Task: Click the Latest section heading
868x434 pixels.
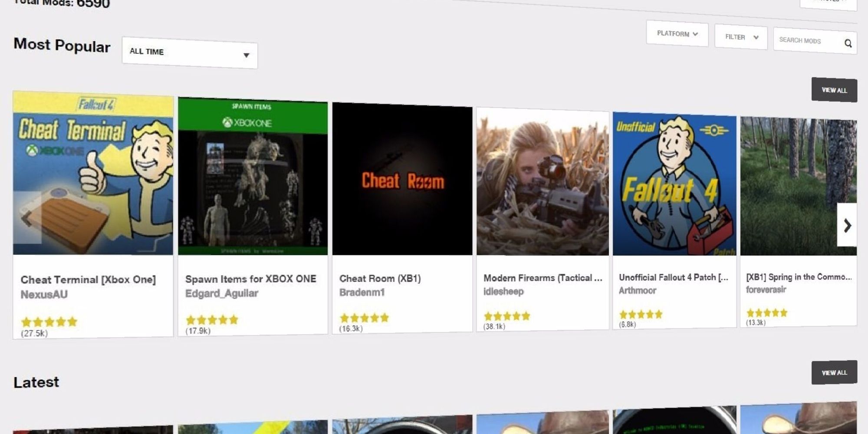Action: tap(36, 382)
